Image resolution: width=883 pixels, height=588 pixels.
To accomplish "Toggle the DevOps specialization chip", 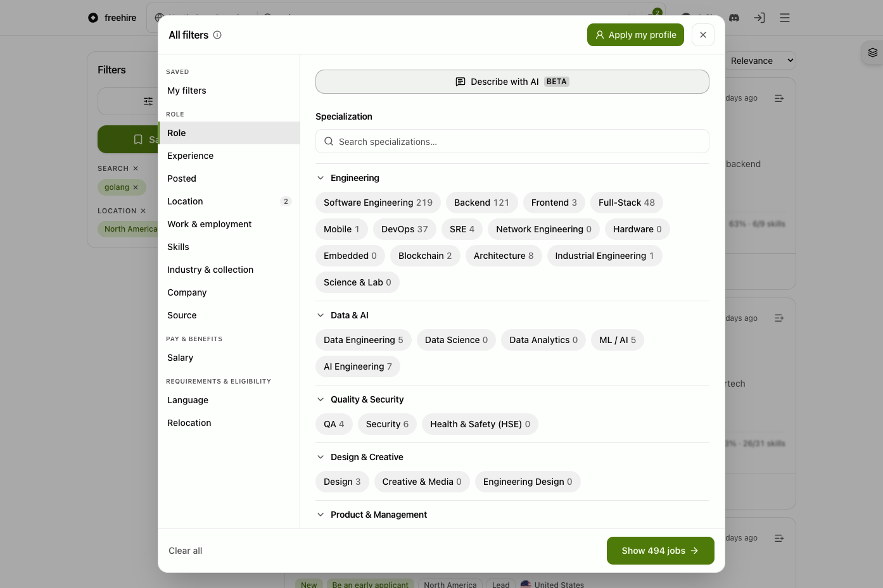I will point(405,229).
